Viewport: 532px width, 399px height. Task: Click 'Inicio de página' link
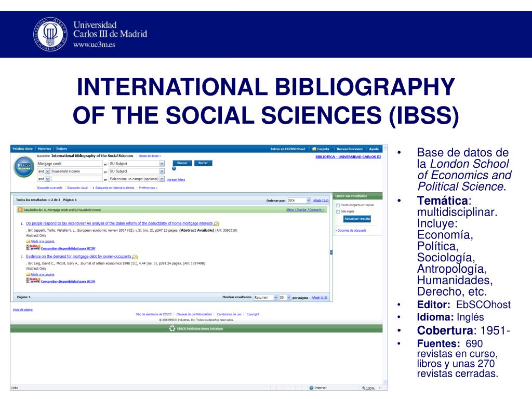(x=23, y=310)
